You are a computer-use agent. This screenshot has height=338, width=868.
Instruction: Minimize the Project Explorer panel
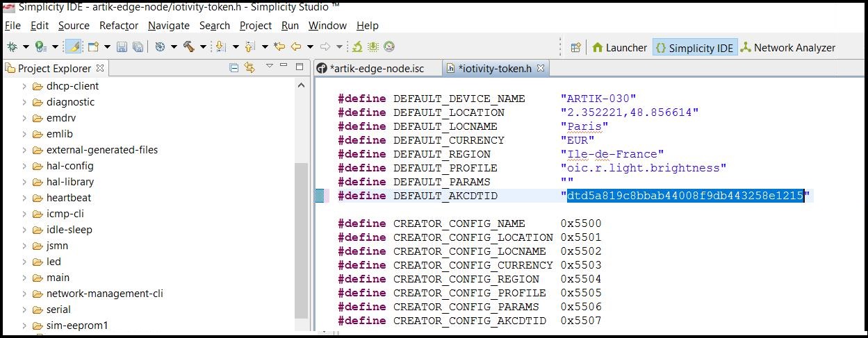284,65
